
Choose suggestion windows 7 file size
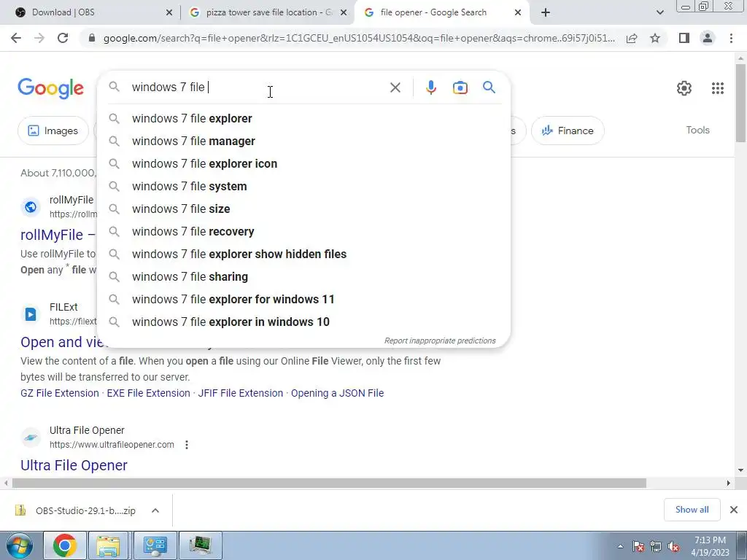(303, 209)
